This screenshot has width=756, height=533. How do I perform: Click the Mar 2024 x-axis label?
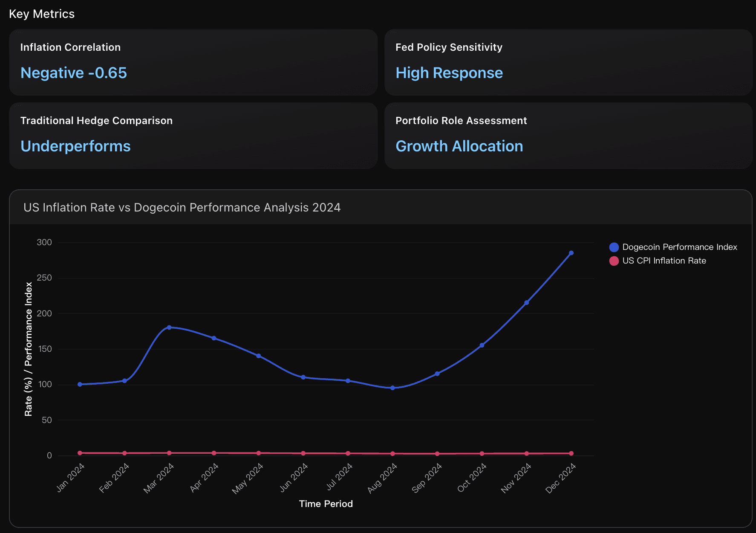tap(159, 478)
